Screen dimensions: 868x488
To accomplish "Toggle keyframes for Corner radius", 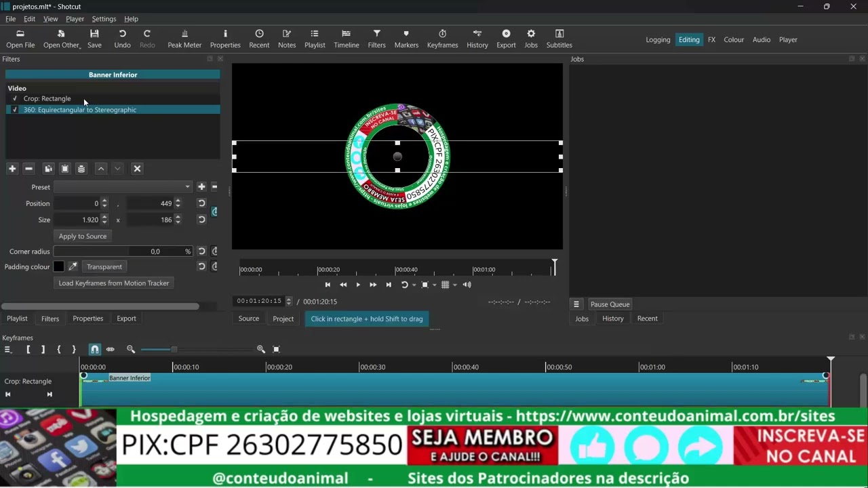I will point(215,251).
